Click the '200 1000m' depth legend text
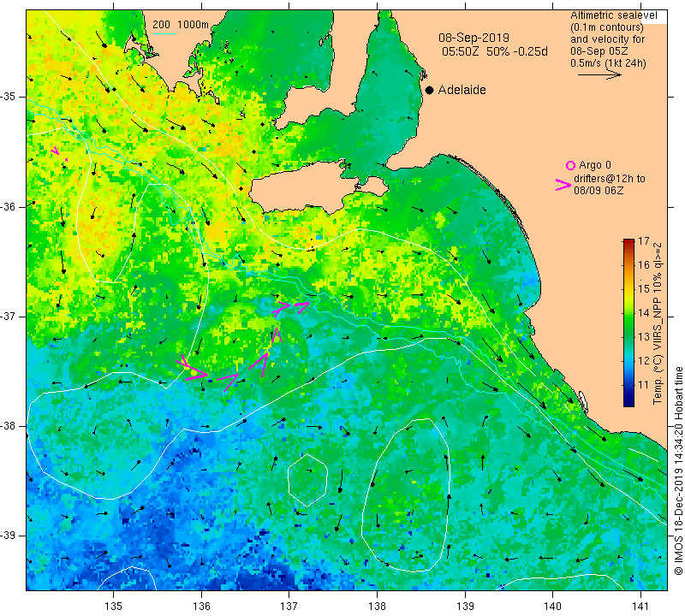 click(x=181, y=25)
